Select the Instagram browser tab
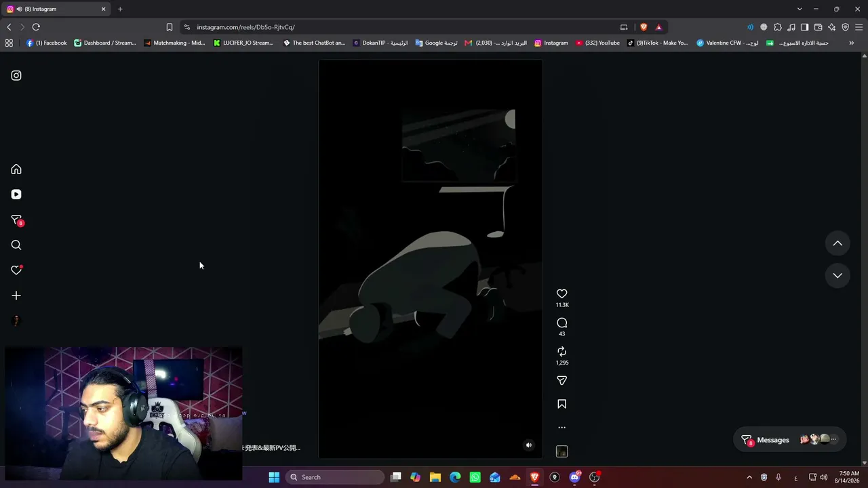Viewport: 868px width, 488px height. [x=57, y=9]
